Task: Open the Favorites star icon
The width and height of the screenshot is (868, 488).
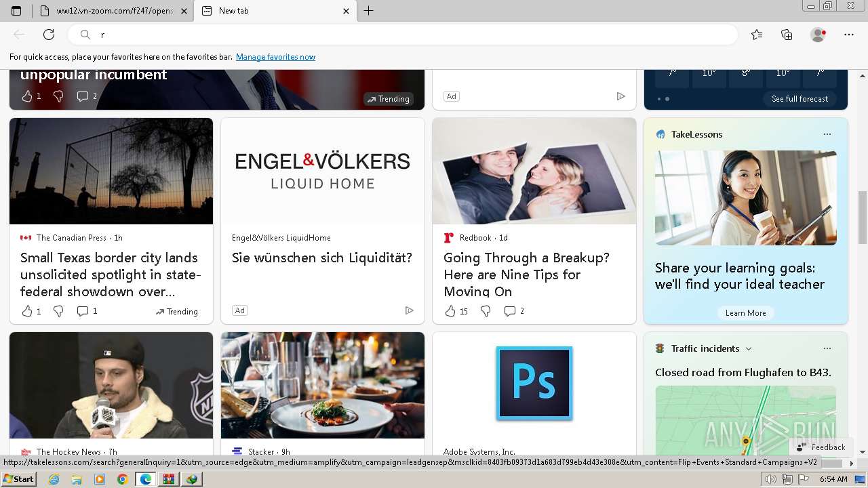Action: coord(757,35)
